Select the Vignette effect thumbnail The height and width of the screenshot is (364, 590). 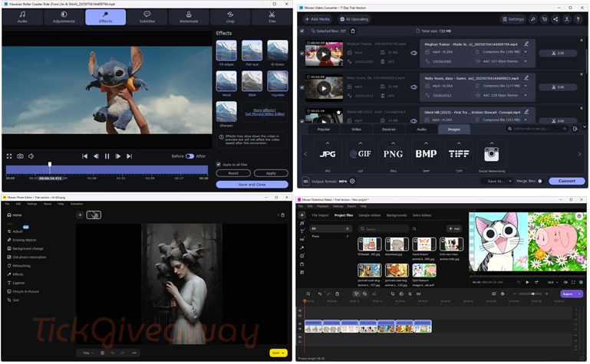(x=278, y=81)
